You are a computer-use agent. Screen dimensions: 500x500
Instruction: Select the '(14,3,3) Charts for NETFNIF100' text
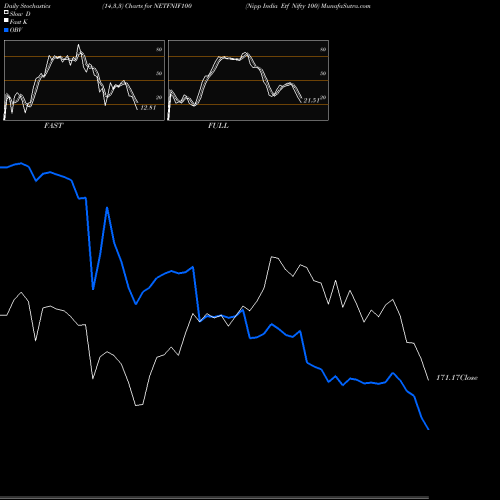click(x=147, y=6)
